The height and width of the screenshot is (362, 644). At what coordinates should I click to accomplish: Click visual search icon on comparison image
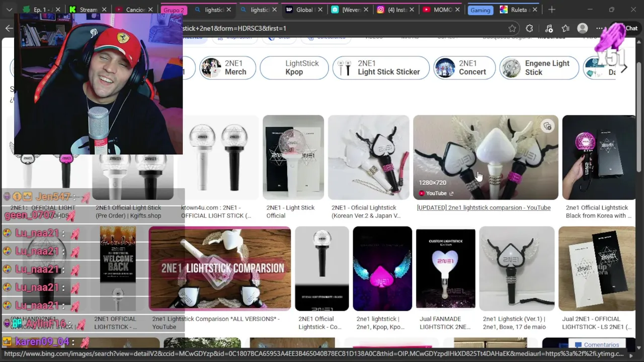click(x=547, y=127)
